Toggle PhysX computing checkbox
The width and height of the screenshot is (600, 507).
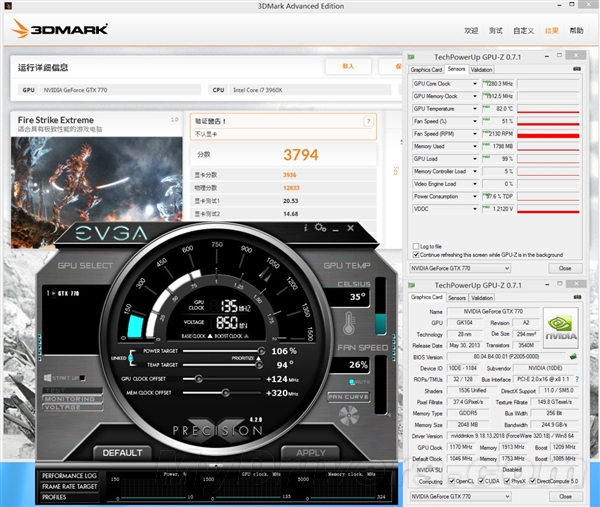coord(507,481)
